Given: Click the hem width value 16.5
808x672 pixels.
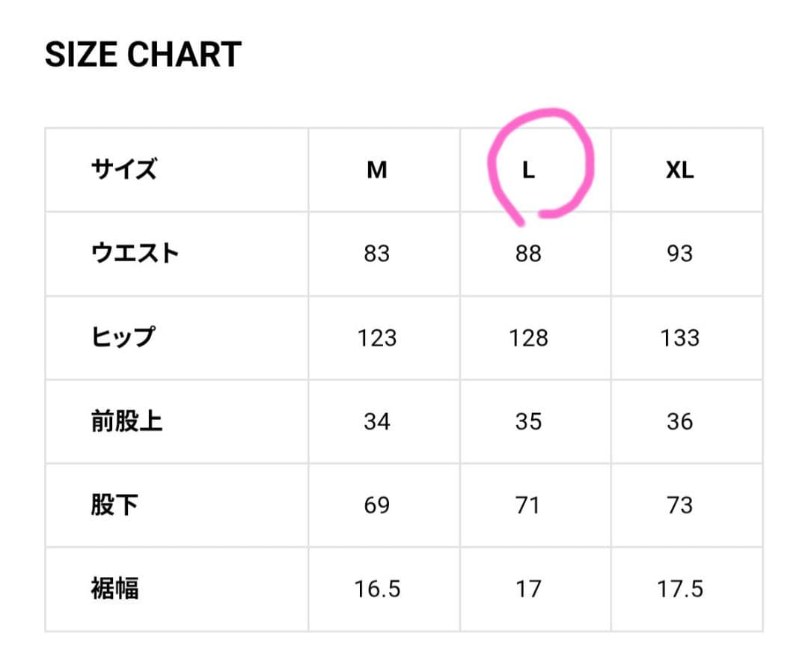Looking at the screenshot, I should 377,590.
